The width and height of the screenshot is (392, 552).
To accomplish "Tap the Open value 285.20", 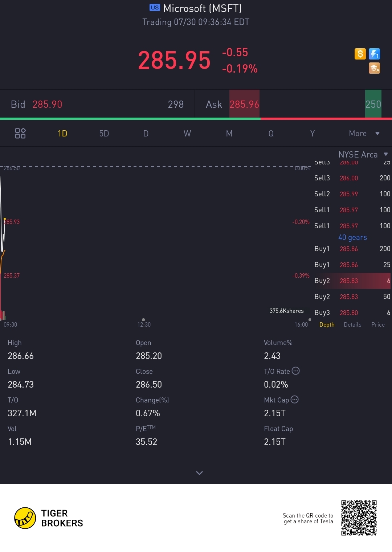I will [149, 356].
